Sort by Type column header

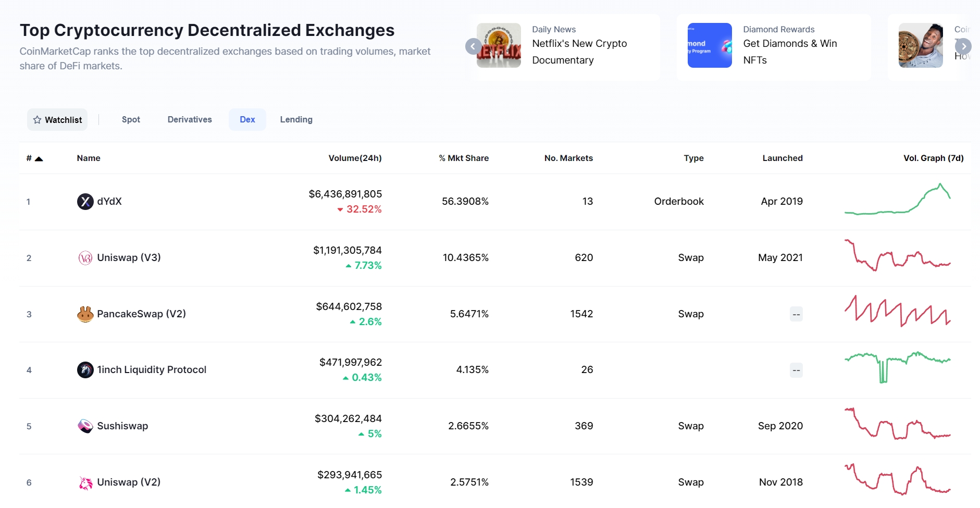[x=693, y=158]
